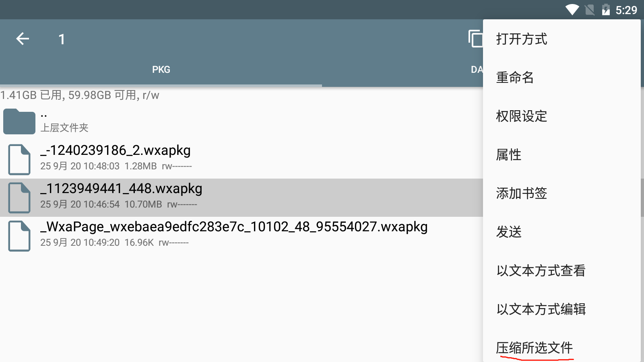Select 重命名 menu entry
The width and height of the screenshot is (644, 362).
tap(562, 77)
